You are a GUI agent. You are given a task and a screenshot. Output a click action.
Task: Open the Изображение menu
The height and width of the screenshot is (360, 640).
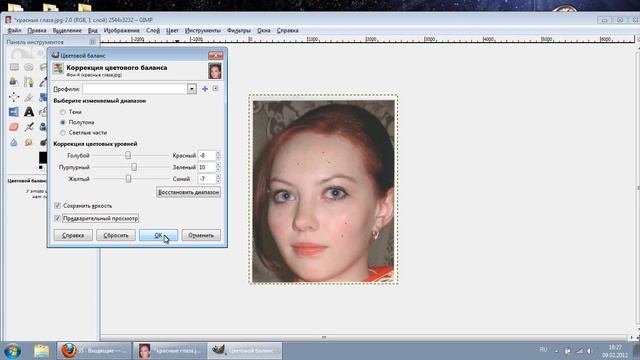tap(121, 31)
